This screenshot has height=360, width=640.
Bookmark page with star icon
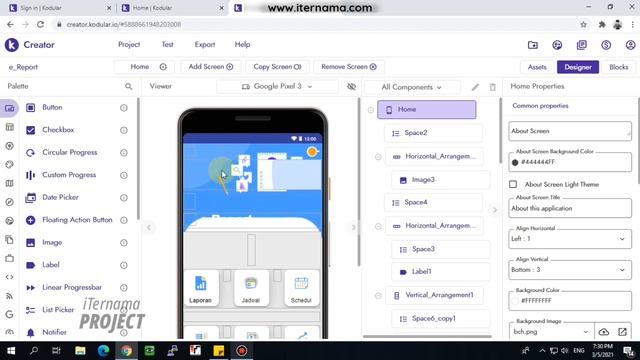coord(584,24)
